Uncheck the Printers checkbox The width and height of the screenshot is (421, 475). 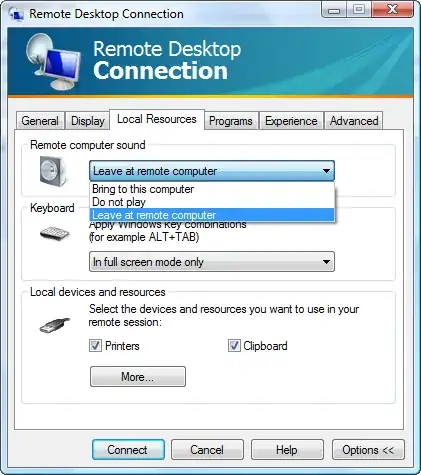pos(95,346)
